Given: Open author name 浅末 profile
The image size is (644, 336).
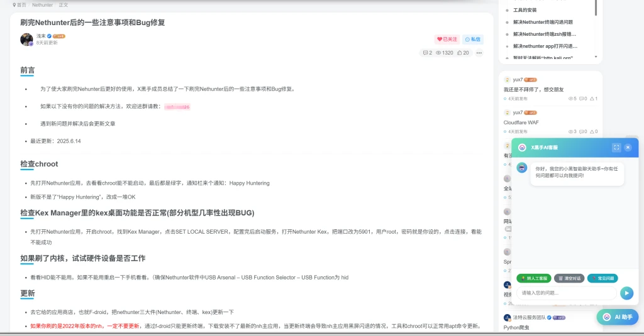Looking at the screenshot, I should (x=41, y=36).
